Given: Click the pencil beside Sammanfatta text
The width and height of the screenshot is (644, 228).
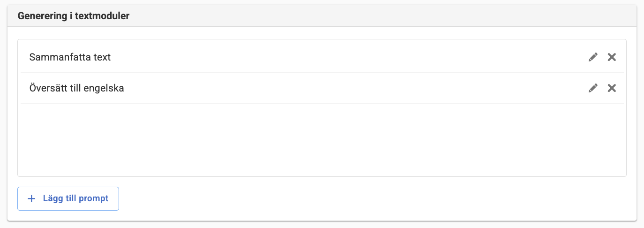Looking at the screenshot, I should (593, 57).
